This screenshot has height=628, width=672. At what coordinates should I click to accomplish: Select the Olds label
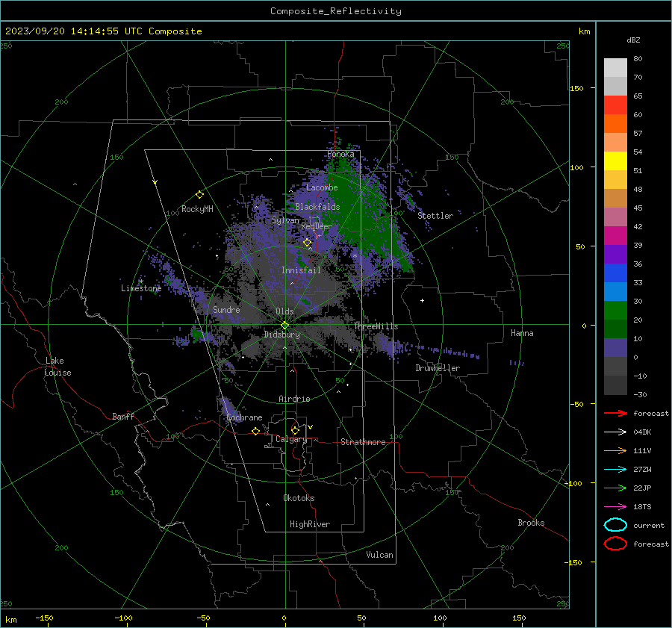point(284,311)
